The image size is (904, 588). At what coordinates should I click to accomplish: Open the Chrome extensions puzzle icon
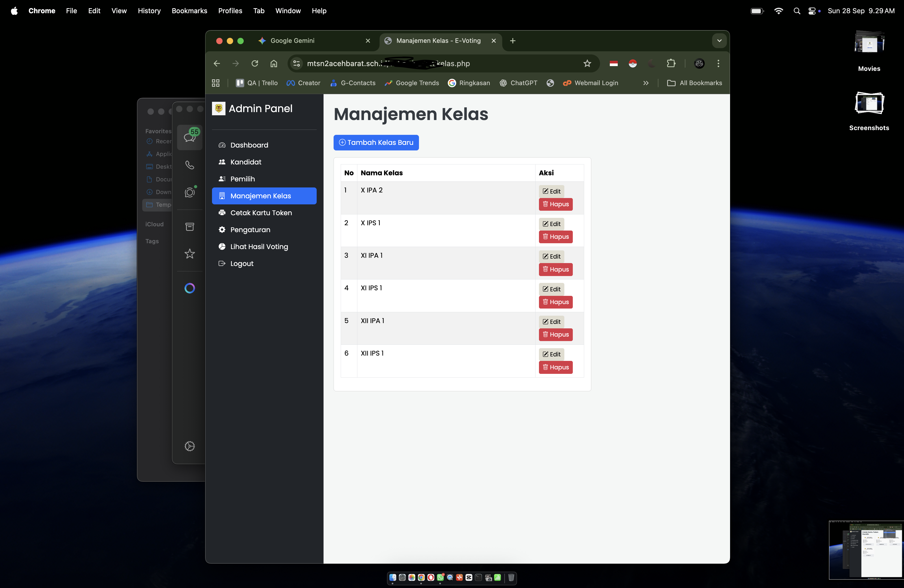tap(671, 63)
